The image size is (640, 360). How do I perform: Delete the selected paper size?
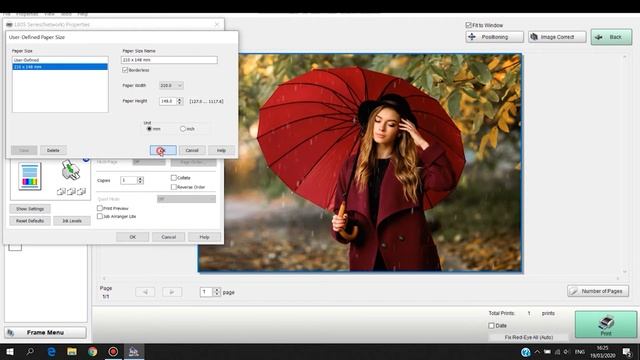pyautogui.click(x=53, y=151)
